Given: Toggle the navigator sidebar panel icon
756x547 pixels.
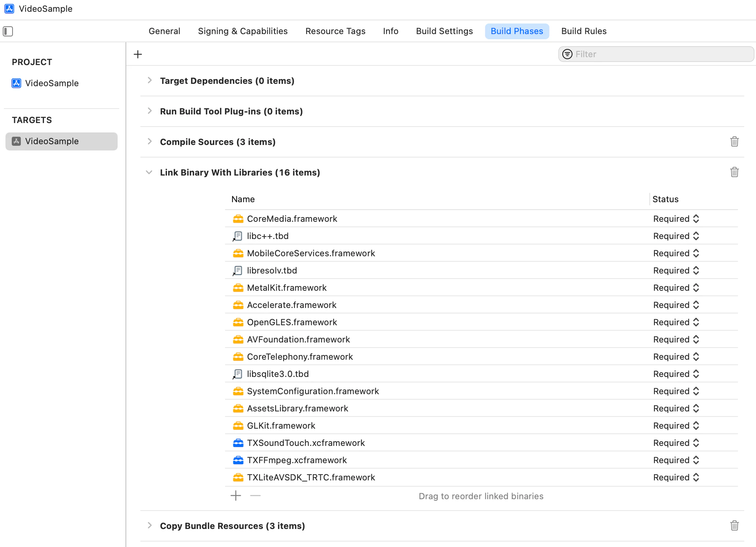Looking at the screenshot, I should [x=8, y=31].
